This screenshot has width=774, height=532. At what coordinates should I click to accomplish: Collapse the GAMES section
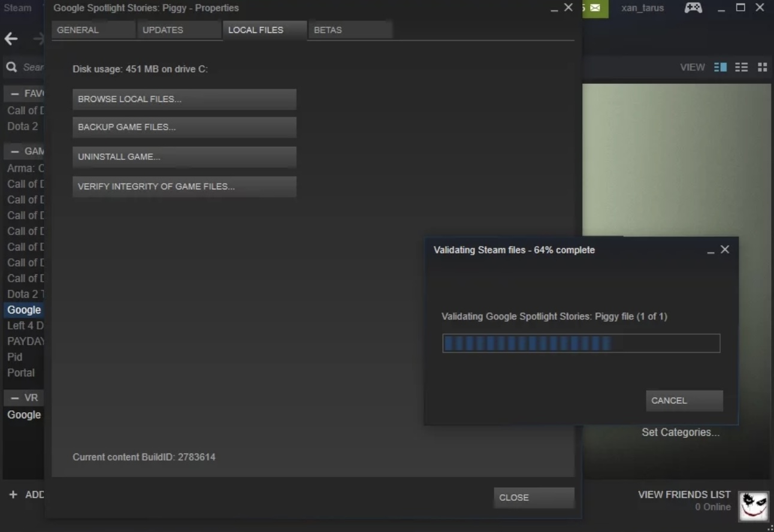point(14,151)
